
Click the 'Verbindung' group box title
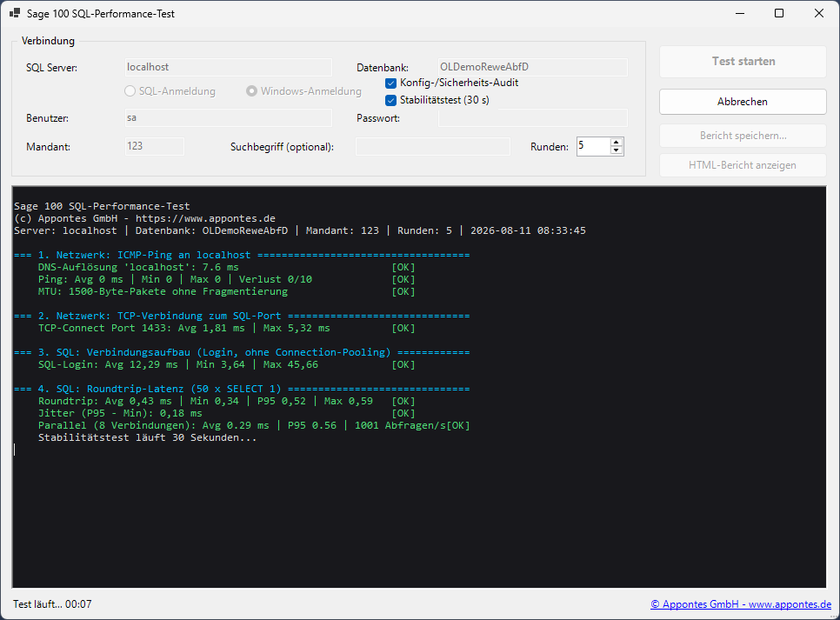(x=48, y=41)
